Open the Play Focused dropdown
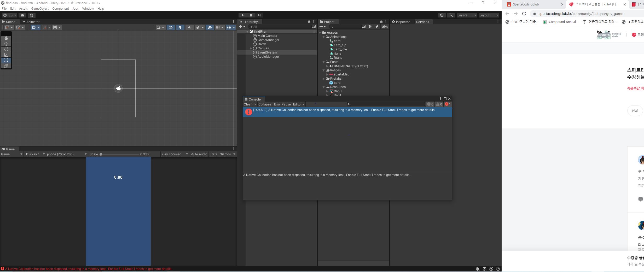 175,154
